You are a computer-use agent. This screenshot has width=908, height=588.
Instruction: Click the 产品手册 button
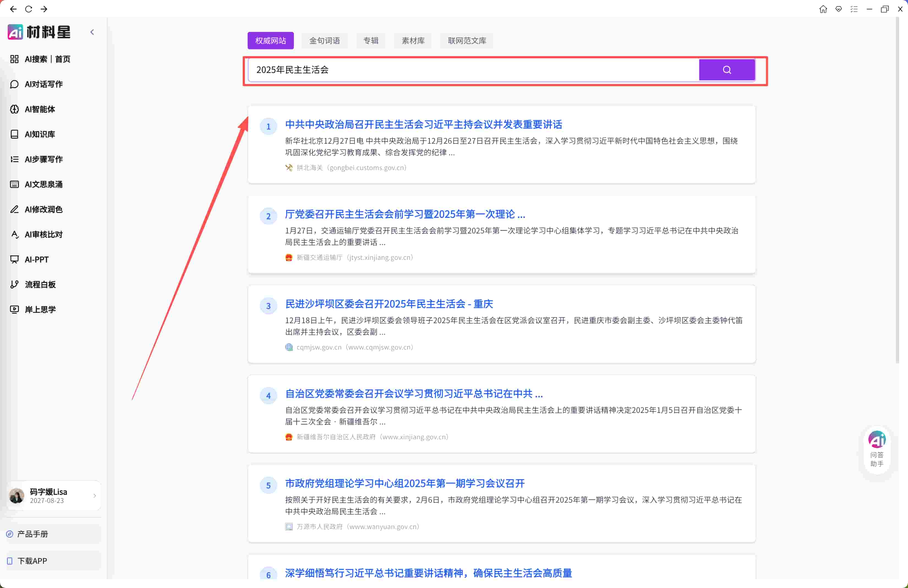click(32, 534)
